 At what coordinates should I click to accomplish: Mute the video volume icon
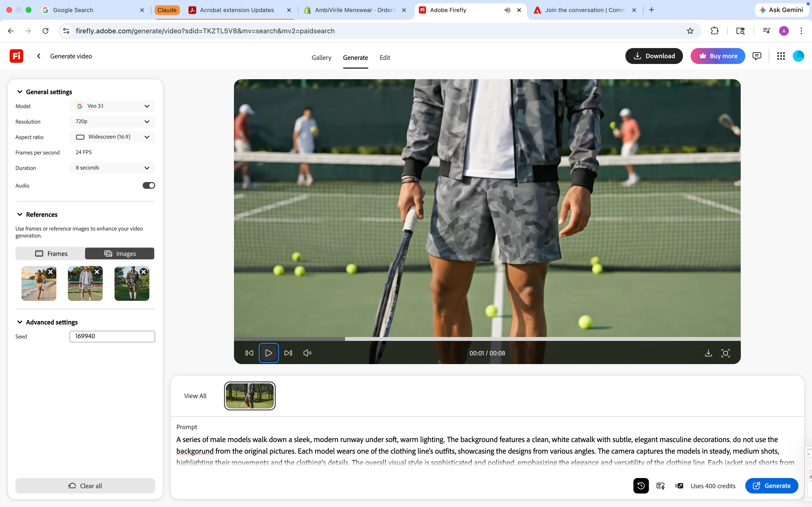[x=307, y=353]
